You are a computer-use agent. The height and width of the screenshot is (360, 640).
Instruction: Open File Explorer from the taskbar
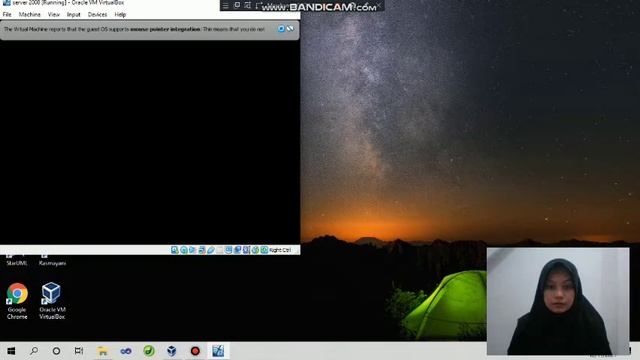102,351
